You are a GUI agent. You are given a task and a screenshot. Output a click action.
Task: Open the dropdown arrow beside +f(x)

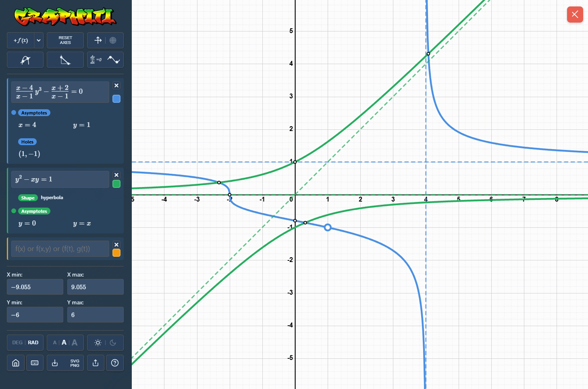coord(39,40)
